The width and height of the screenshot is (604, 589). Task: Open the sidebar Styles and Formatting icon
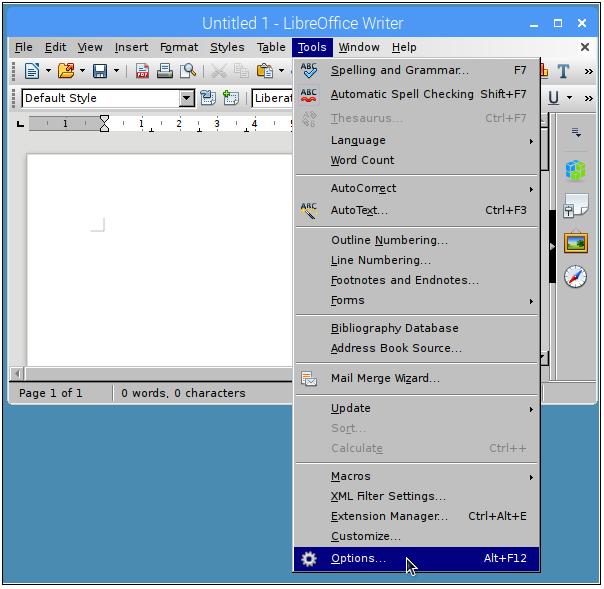[576, 206]
